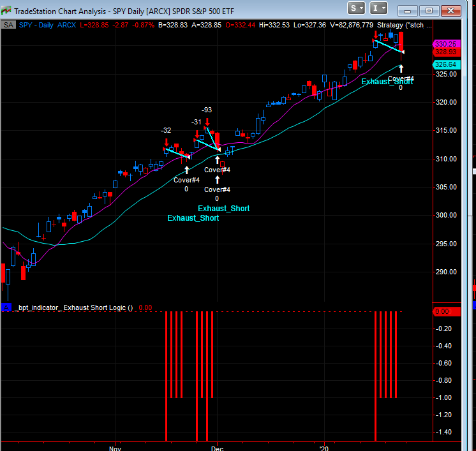The image size is (476, 451).
Task: Click blue icon beside _bpt_indicator_ label
Action: (6, 307)
